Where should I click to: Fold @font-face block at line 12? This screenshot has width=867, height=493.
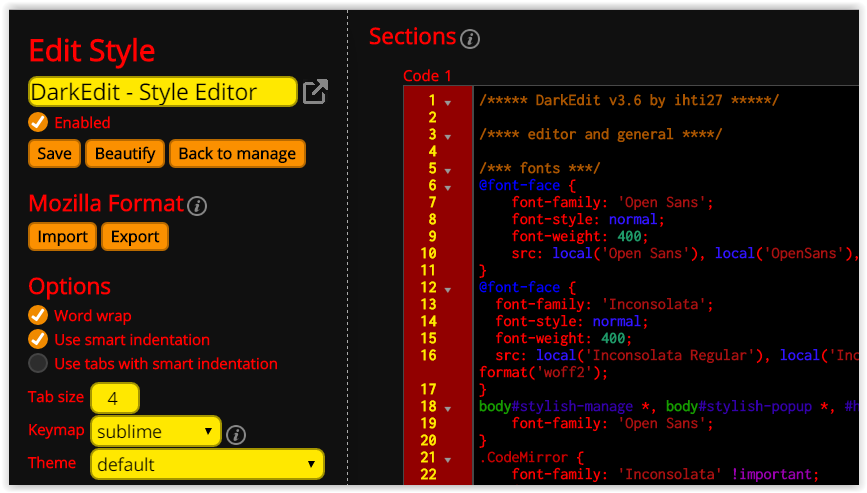tap(448, 290)
